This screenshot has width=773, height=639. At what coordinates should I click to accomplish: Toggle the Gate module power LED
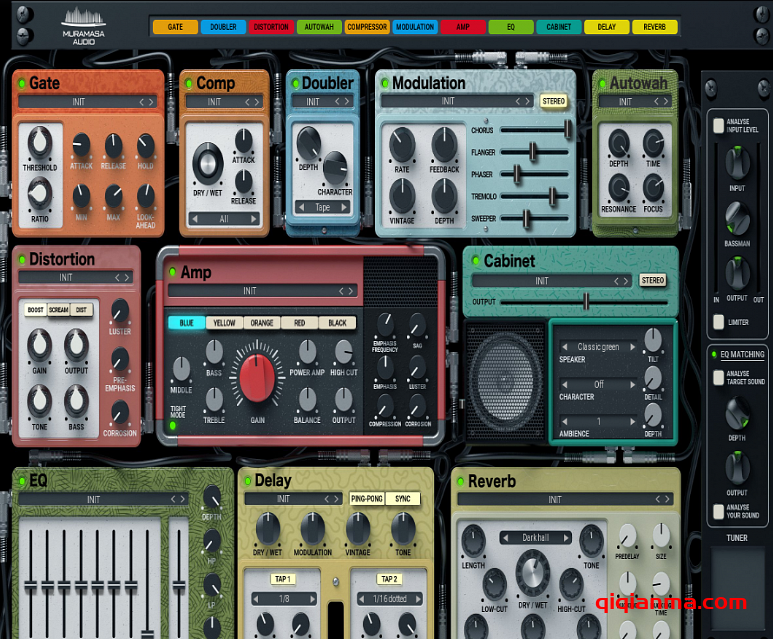click(21, 84)
